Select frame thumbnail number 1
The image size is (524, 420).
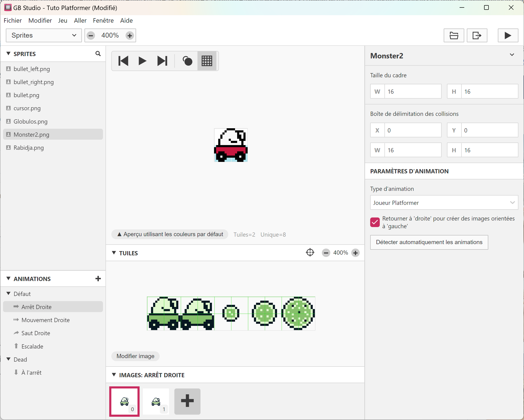click(156, 402)
